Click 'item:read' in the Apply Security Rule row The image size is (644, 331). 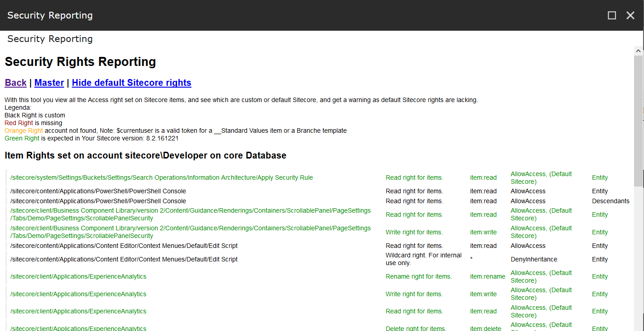click(x=483, y=177)
